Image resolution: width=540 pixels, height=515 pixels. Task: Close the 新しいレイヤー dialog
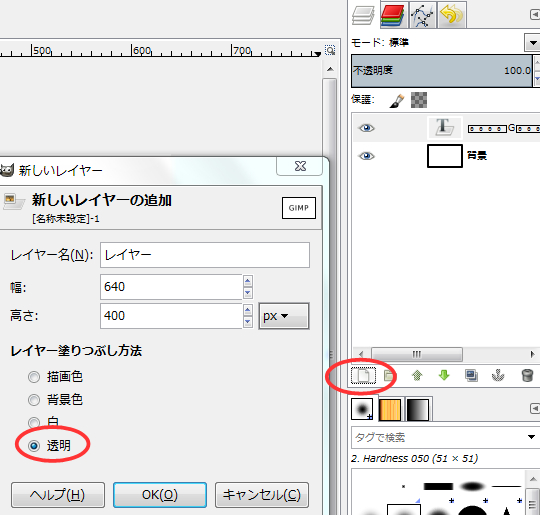pyautogui.click(x=300, y=166)
